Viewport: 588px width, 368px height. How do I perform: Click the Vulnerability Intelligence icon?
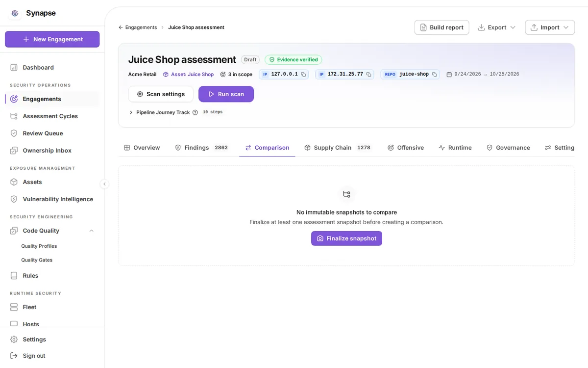click(14, 199)
